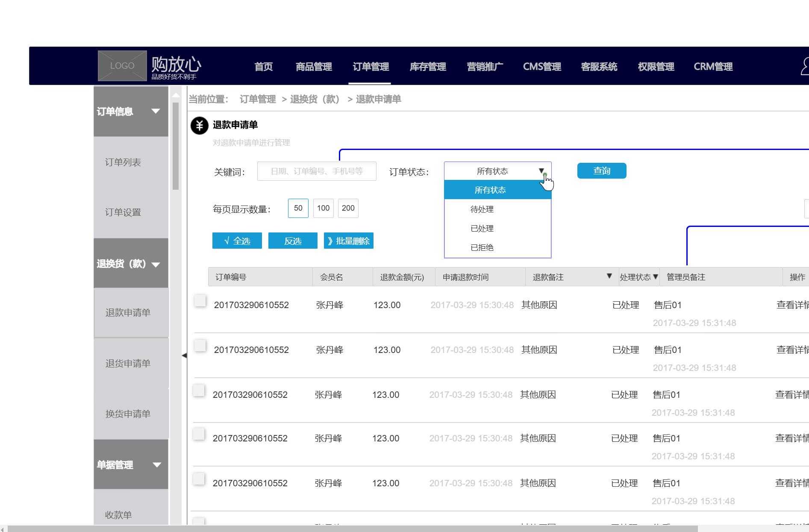This screenshot has height=532, width=809.
Task: Click the 查询 search button
Action: pyautogui.click(x=601, y=170)
